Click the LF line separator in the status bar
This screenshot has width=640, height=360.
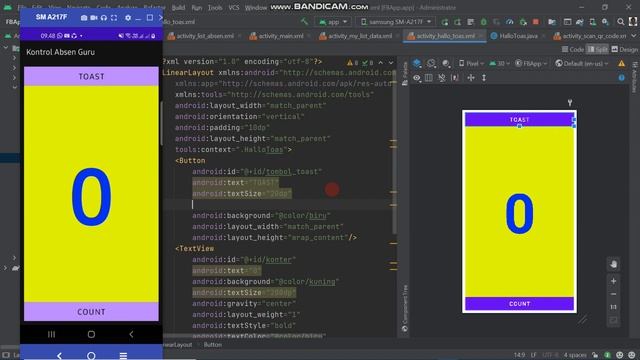pos(533,355)
